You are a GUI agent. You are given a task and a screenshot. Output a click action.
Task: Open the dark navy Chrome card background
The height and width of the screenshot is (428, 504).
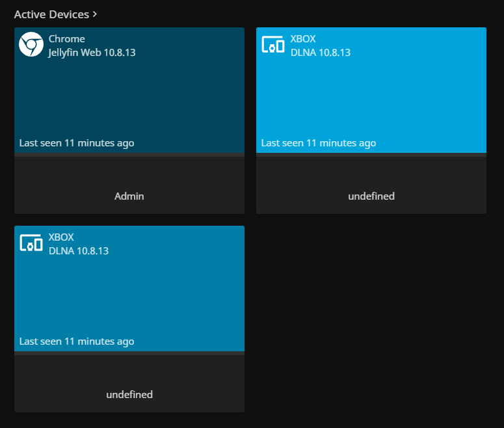(x=129, y=98)
